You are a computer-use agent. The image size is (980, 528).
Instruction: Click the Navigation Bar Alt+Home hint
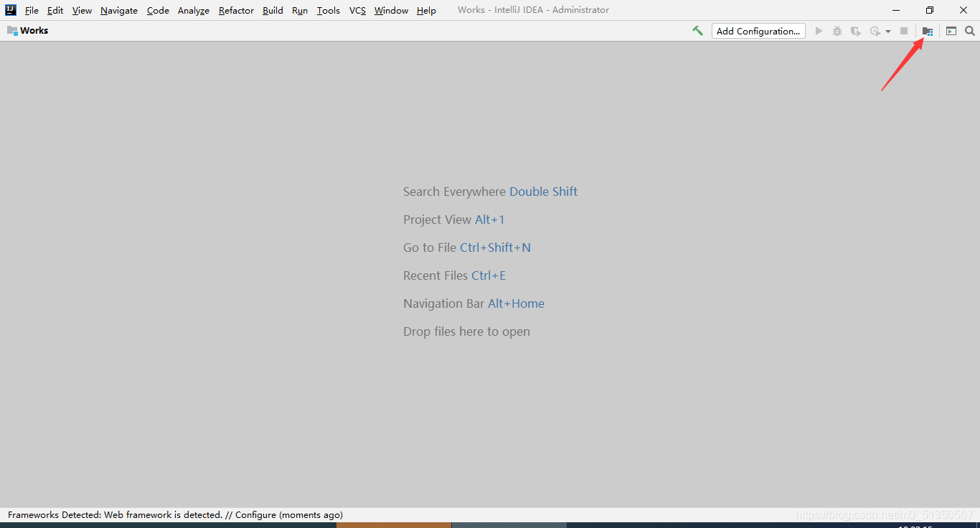coord(473,303)
